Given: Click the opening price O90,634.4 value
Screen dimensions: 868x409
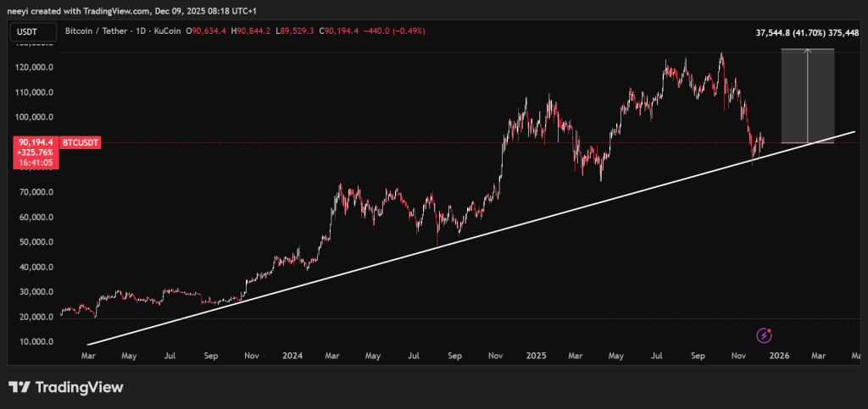Looking at the screenshot, I should [x=216, y=31].
